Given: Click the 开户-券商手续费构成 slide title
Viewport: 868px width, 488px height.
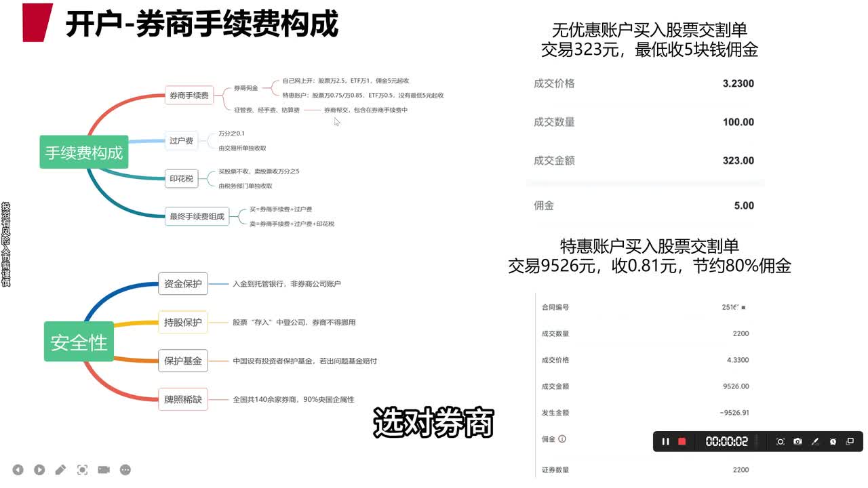Looking at the screenshot, I should (x=202, y=24).
